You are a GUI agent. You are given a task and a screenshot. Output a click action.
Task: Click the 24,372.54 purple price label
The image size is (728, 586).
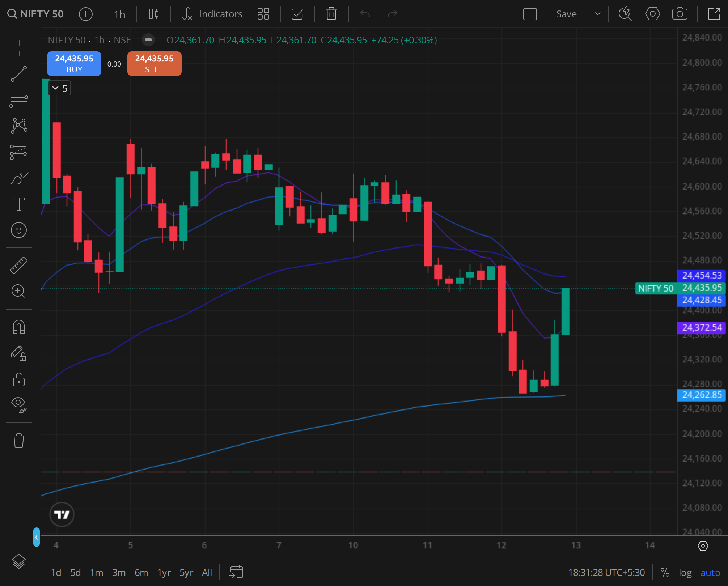point(702,328)
